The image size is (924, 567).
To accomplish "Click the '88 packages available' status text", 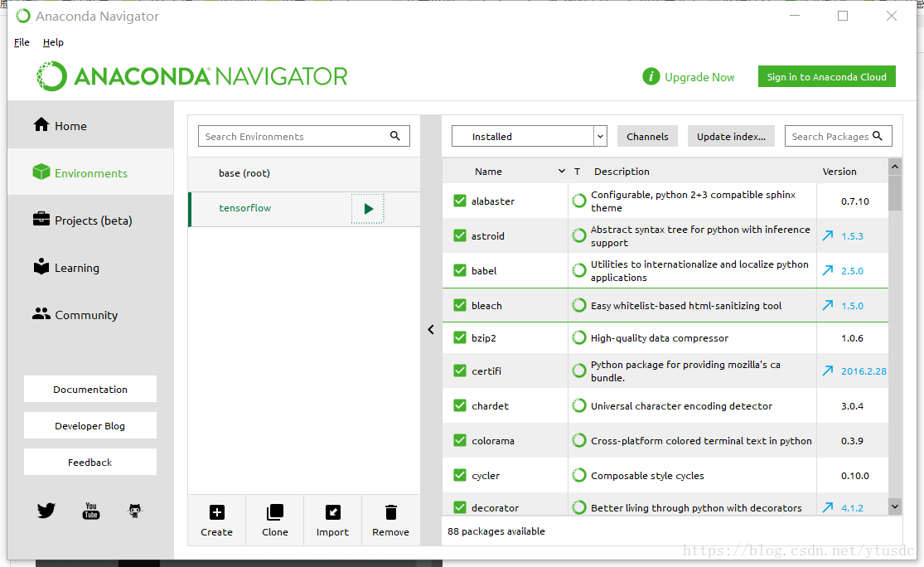I will click(x=496, y=531).
